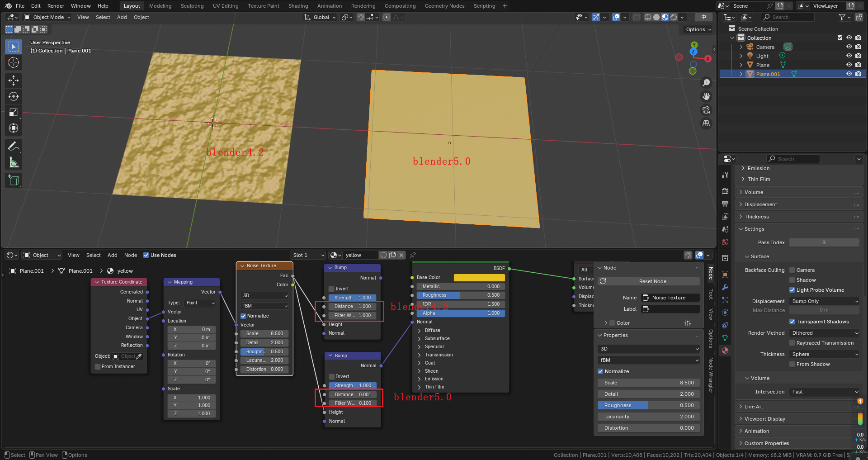Open the Material properties tab icon
Image resolution: width=868 pixels, height=460 pixels.
click(x=725, y=351)
